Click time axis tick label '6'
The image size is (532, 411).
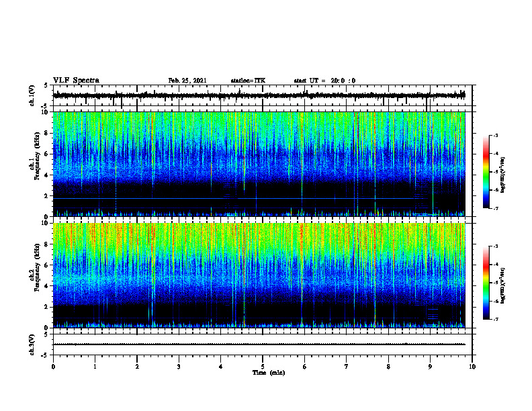click(x=304, y=367)
